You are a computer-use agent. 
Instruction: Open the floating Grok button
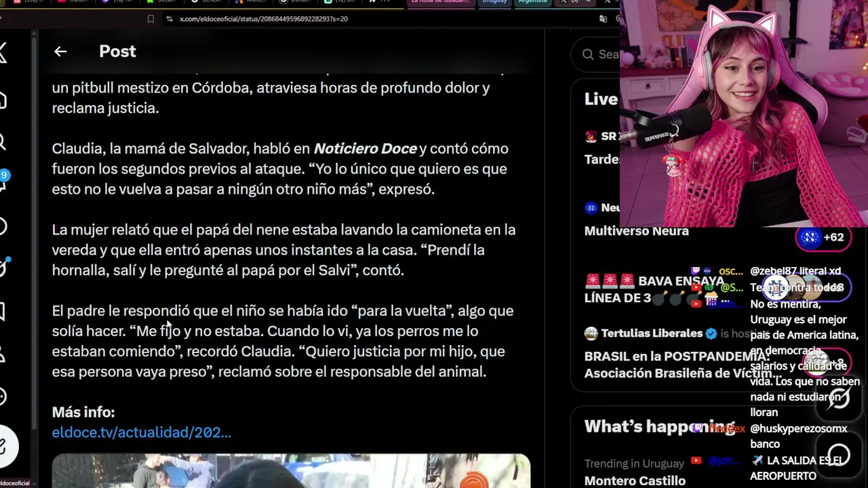click(839, 399)
